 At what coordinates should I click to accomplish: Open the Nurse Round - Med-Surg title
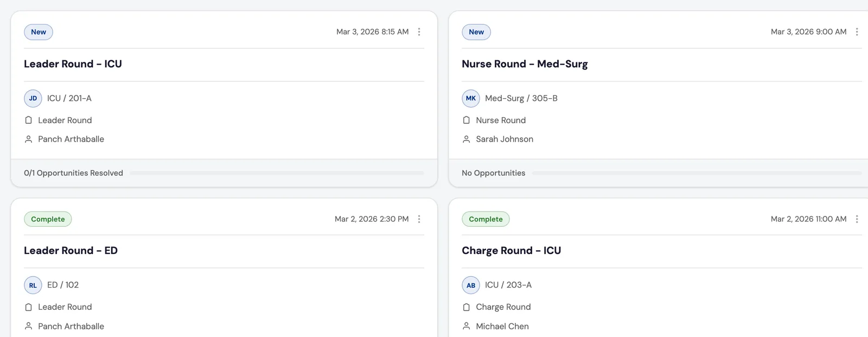coord(525,64)
